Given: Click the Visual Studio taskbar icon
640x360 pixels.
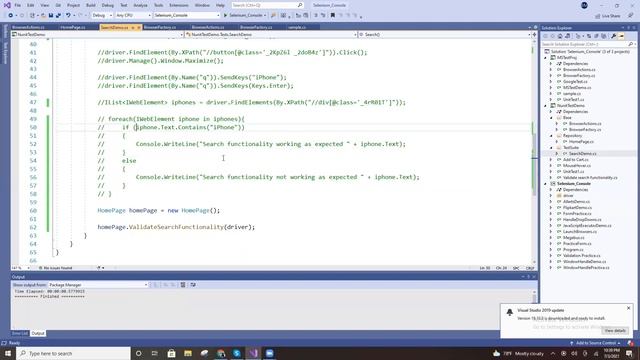Looking at the screenshot, I should 253,353.
